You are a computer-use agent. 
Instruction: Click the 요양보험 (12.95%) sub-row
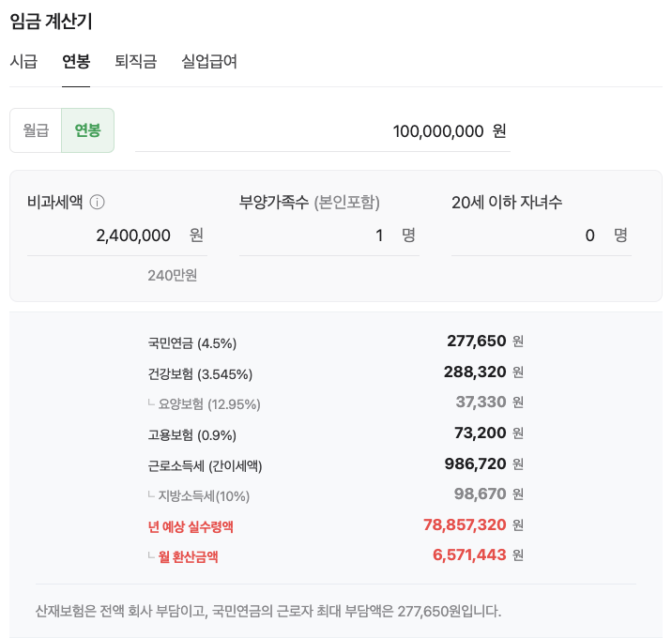[x=335, y=403]
